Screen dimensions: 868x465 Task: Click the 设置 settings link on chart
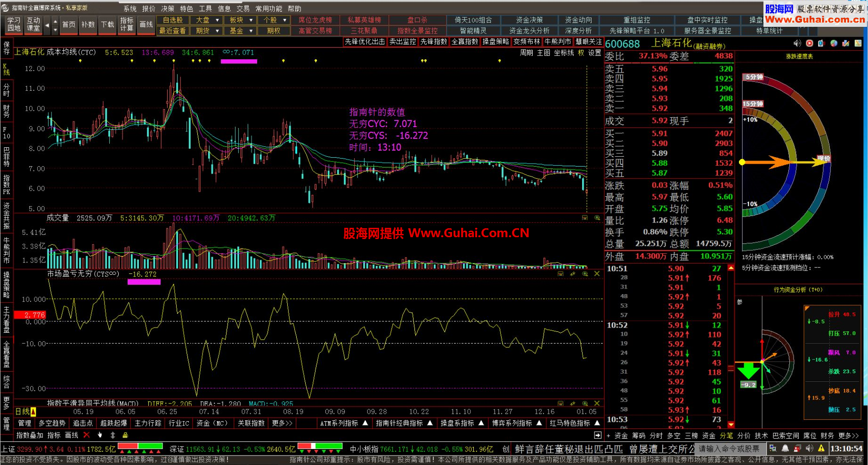coord(595,53)
